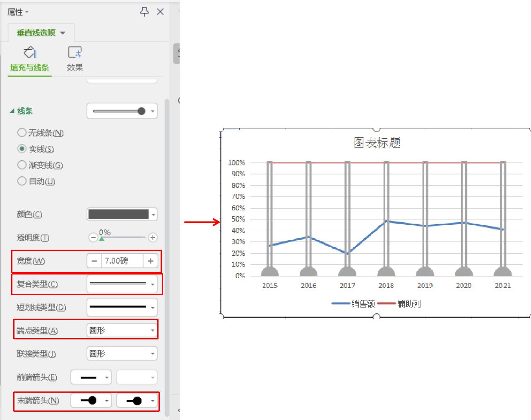Image resolution: width=531 pixels, height=420 pixels.
Task: Select the 实线 (solid line) radio button
Action: (22, 149)
